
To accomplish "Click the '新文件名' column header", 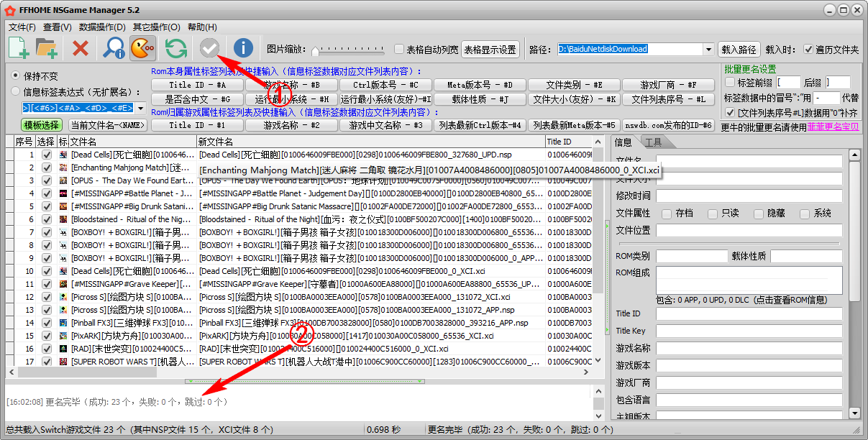I will [x=370, y=142].
